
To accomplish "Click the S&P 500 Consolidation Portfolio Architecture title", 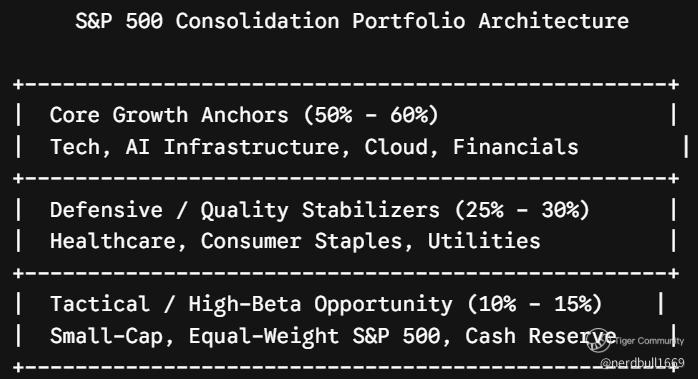I will click(x=352, y=21).
